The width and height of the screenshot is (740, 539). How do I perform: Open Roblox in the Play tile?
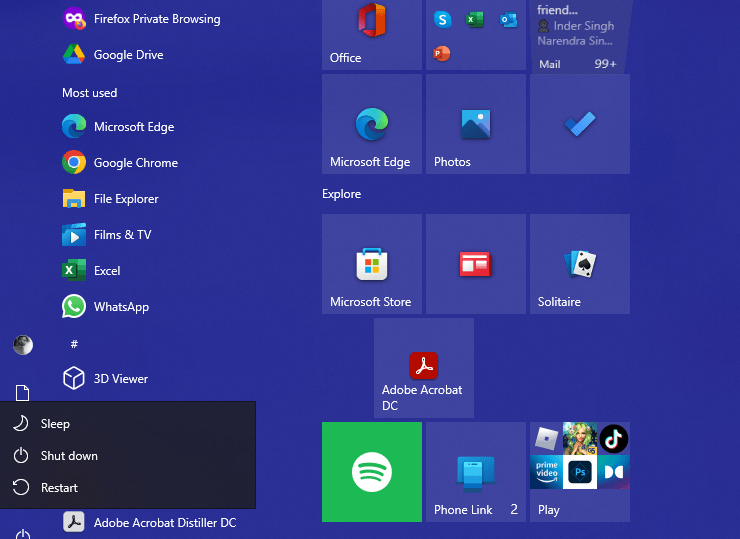point(547,438)
